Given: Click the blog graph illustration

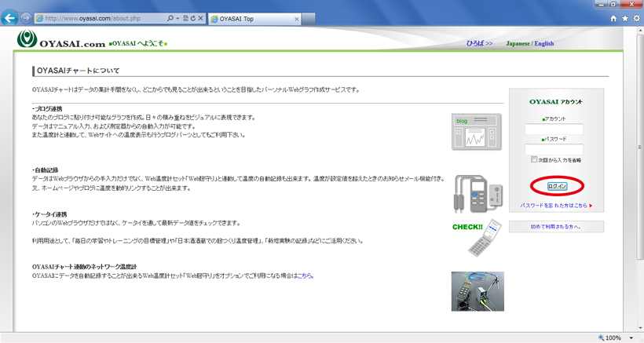Looking at the screenshot, I should [x=477, y=132].
